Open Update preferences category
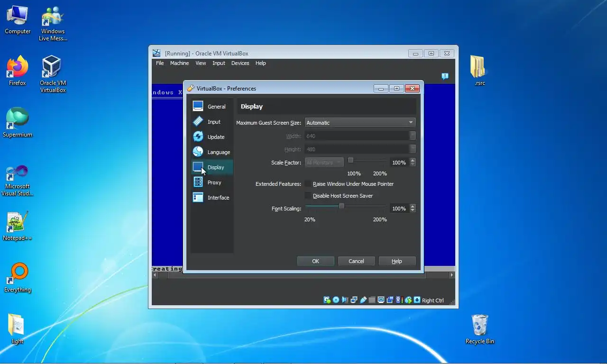 [x=212, y=137]
